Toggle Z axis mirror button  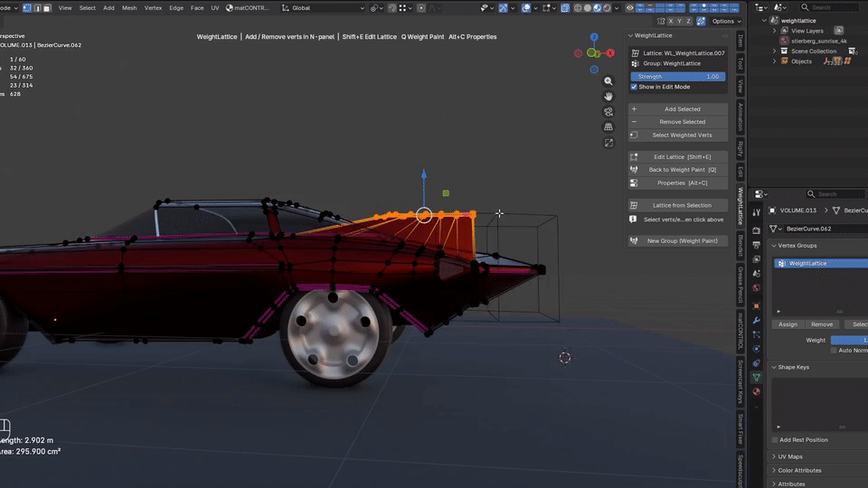click(x=688, y=21)
